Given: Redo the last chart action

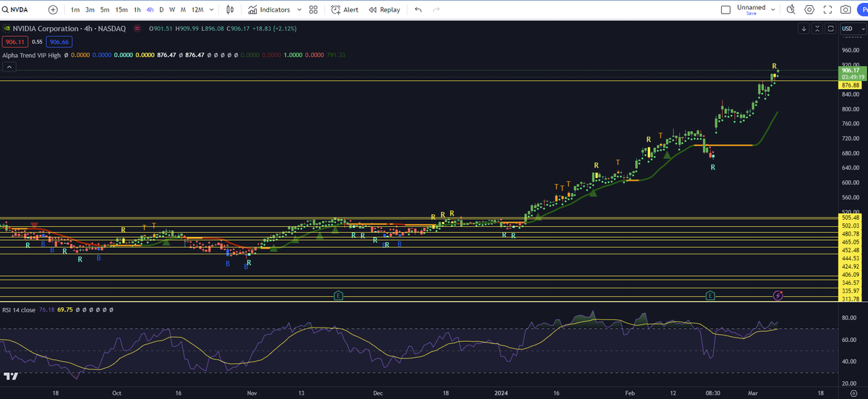Looking at the screenshot, I should point(435,10).
